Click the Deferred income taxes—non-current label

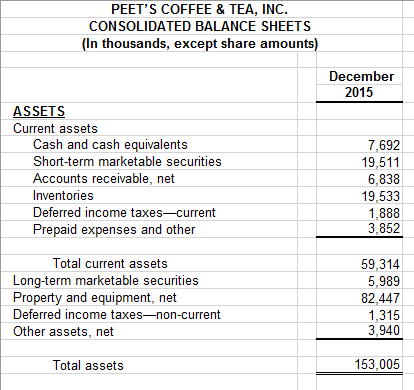click(x=117, y=314)
